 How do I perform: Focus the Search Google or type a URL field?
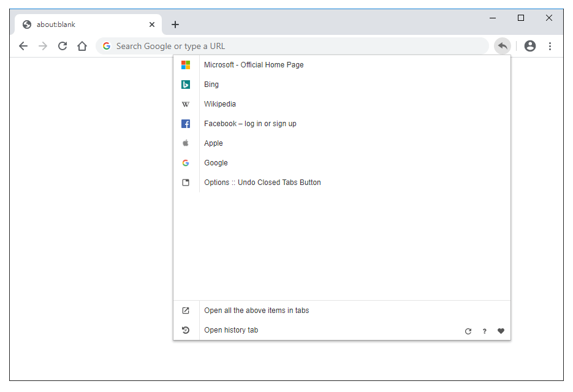[x=292, y=46]
